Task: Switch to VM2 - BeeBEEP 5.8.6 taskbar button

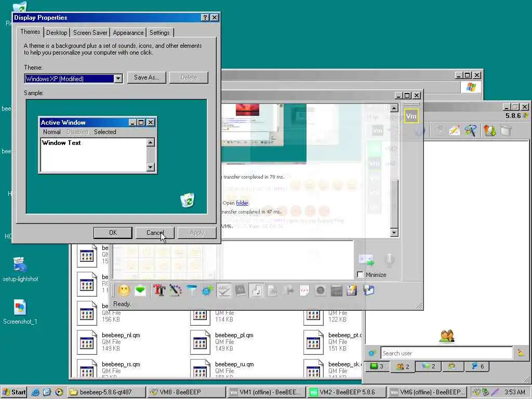Action: (x=347, y=392)
